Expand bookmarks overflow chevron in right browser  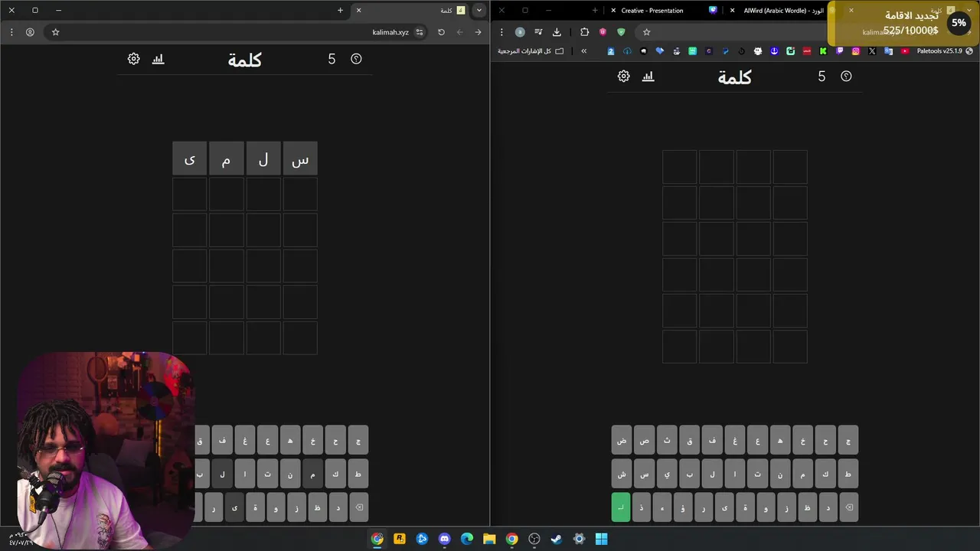pos(583,51)
